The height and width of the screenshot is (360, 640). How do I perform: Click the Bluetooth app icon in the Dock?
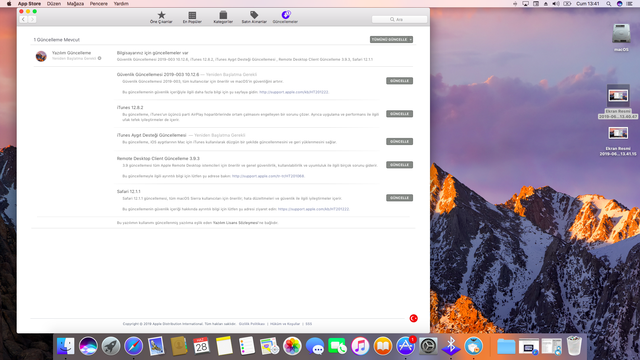(451, 346)
